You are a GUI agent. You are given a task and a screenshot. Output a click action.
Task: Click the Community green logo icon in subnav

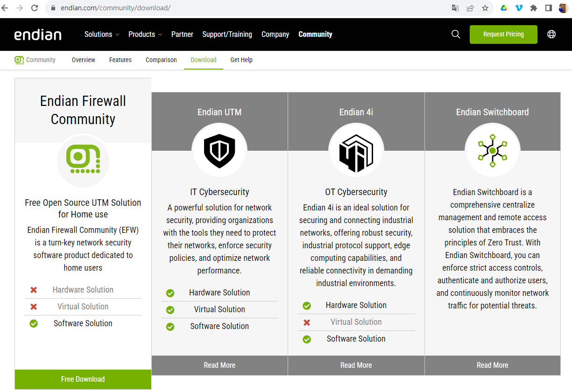[x=19, y=60]
